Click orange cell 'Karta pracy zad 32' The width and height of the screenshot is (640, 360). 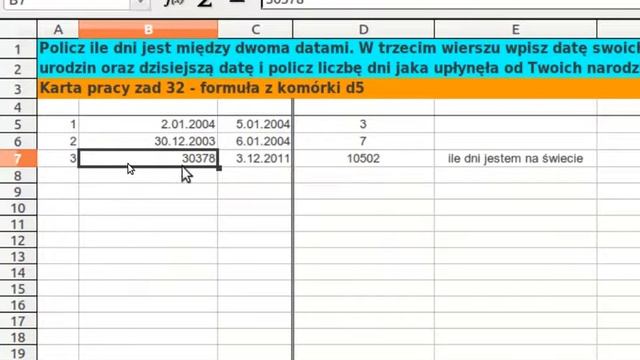(x=339, y=89)
